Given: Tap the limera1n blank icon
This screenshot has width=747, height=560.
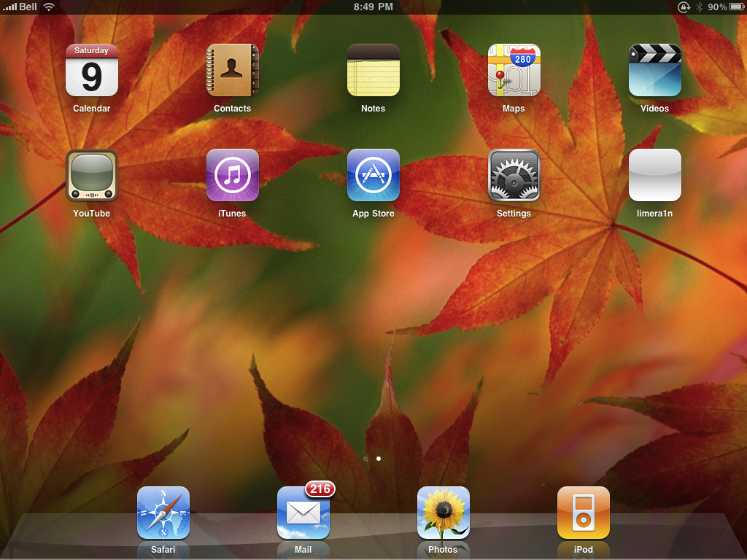Looking at the screenshot, I should tap(654, 175).
